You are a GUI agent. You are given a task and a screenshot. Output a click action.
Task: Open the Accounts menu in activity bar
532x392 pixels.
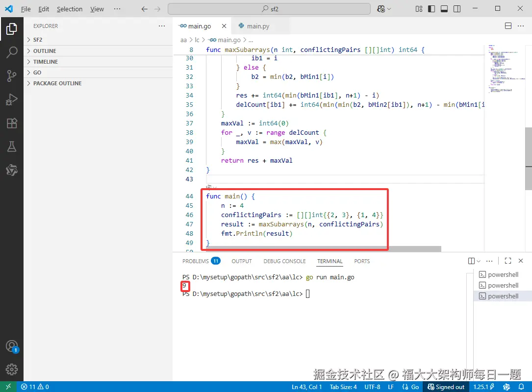click(x=12, y=346)
